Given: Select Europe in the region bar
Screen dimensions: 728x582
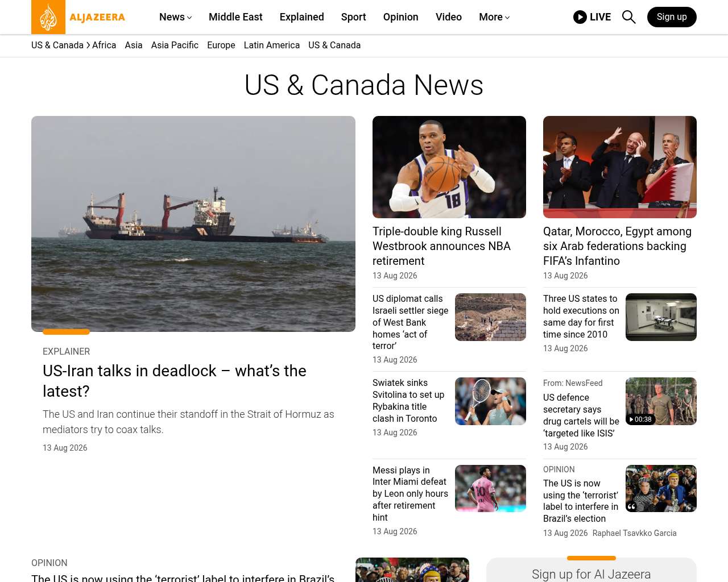Looking at the screenshot, I should click(221, 45).
